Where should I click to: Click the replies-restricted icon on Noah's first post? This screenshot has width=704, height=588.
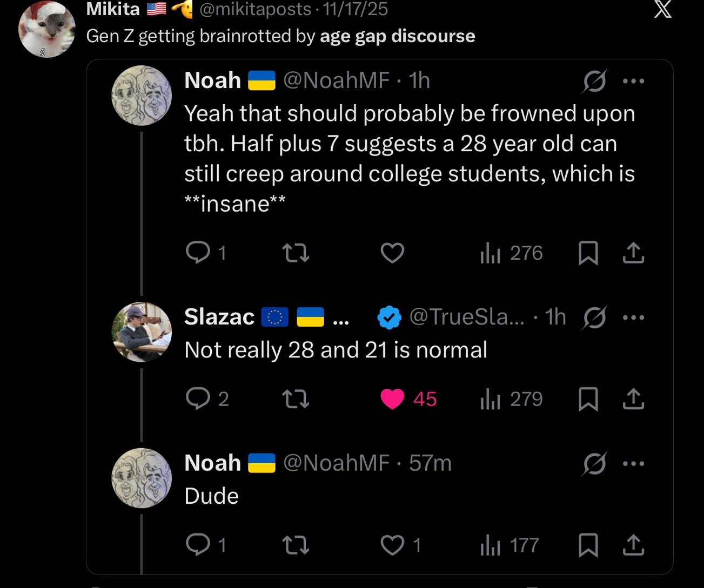pos(594,81)
